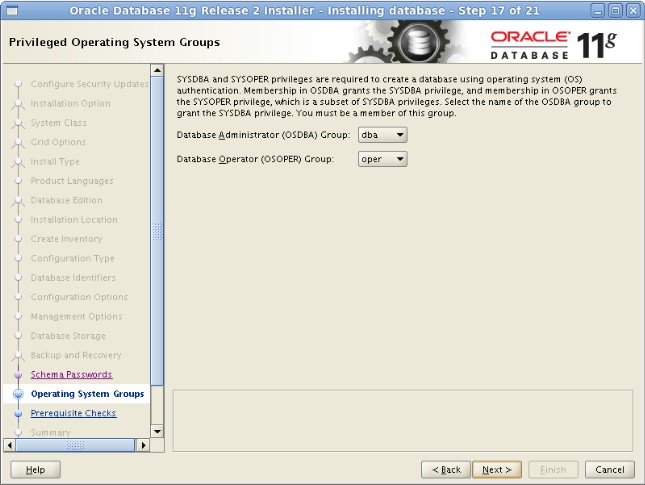Screen dimensions: 645x485
Task: Click the Grid Options step
Action: click(x=58, y=142)
